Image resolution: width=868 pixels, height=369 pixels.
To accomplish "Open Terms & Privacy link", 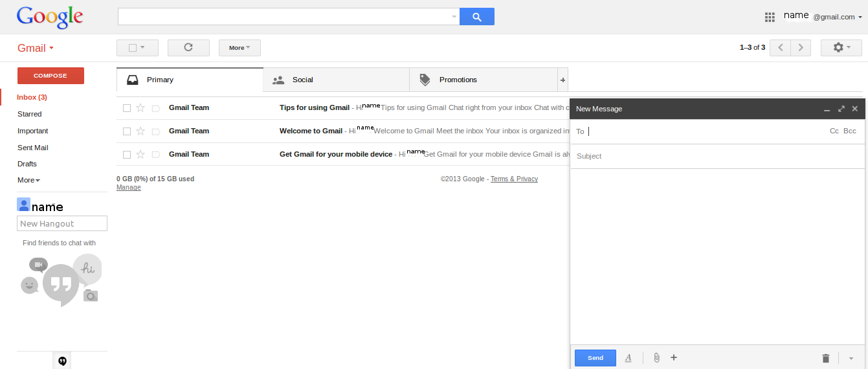I will [x=514, y=179].
